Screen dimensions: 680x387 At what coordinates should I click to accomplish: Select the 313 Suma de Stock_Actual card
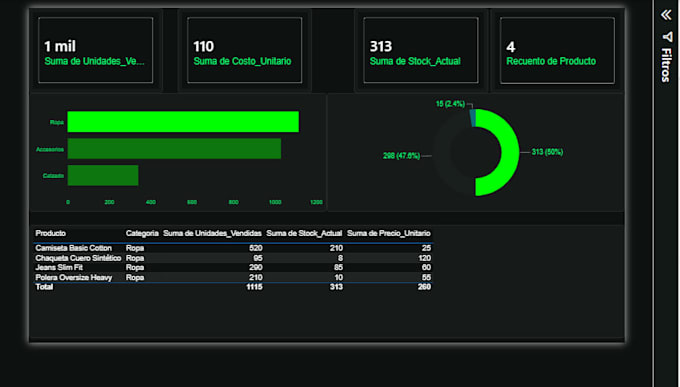click(421, 50)
